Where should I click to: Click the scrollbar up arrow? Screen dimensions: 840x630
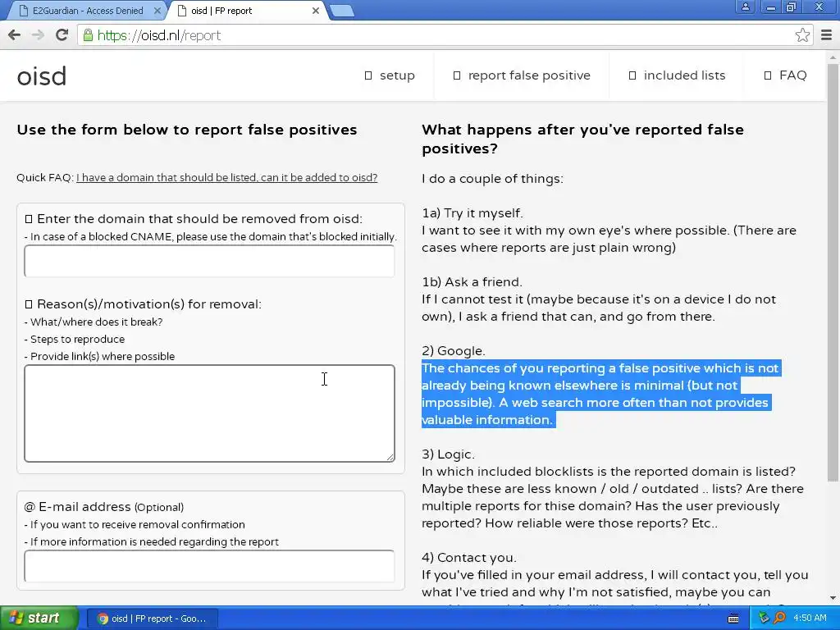[x=833, y=57]
